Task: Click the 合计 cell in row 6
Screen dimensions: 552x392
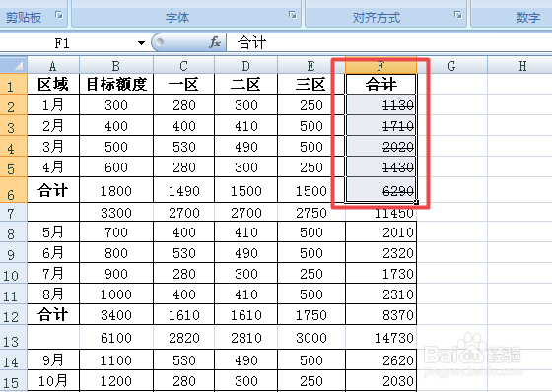Action: point(53,190)
